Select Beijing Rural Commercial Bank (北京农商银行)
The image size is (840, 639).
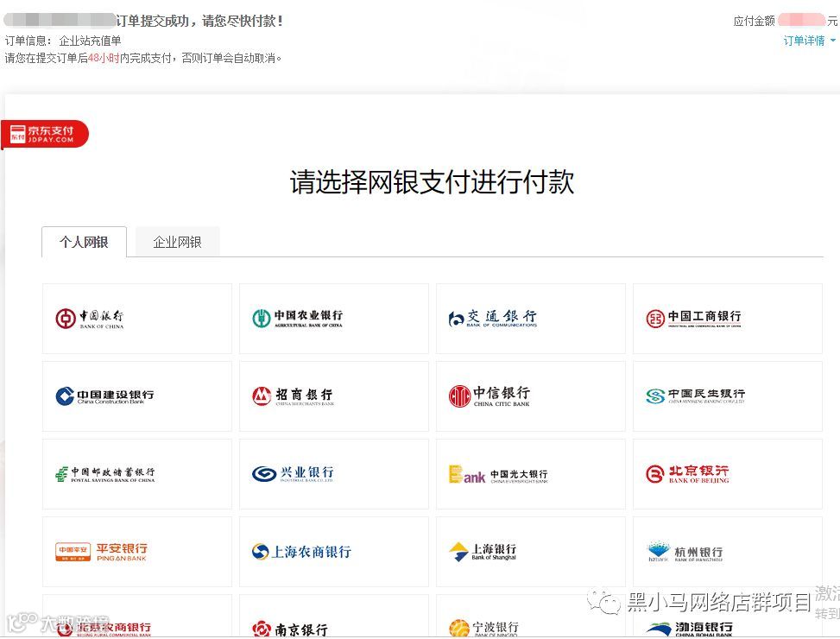coord(137,617)
